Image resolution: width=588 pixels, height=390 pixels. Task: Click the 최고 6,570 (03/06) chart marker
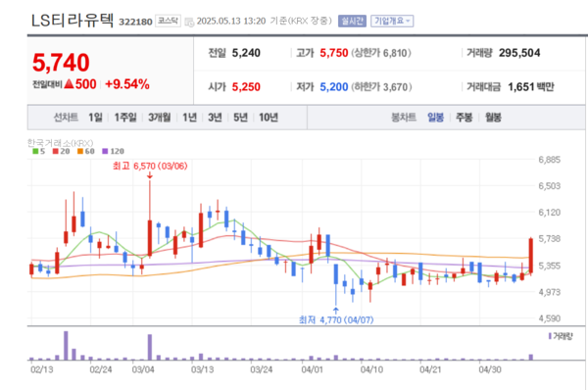150,166
